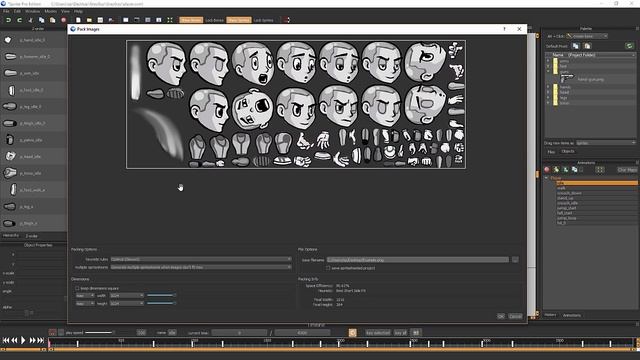Open the Drag new items as dropdown

606,143
